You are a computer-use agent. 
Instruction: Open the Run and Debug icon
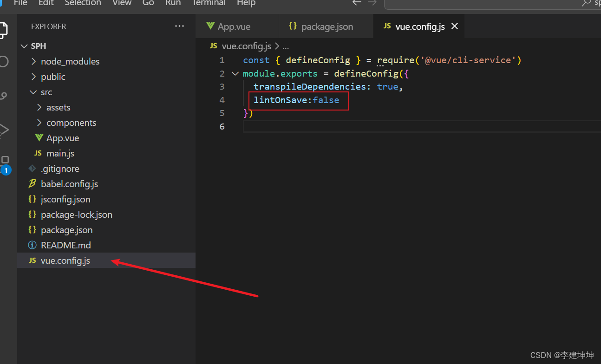pos(3,130)
